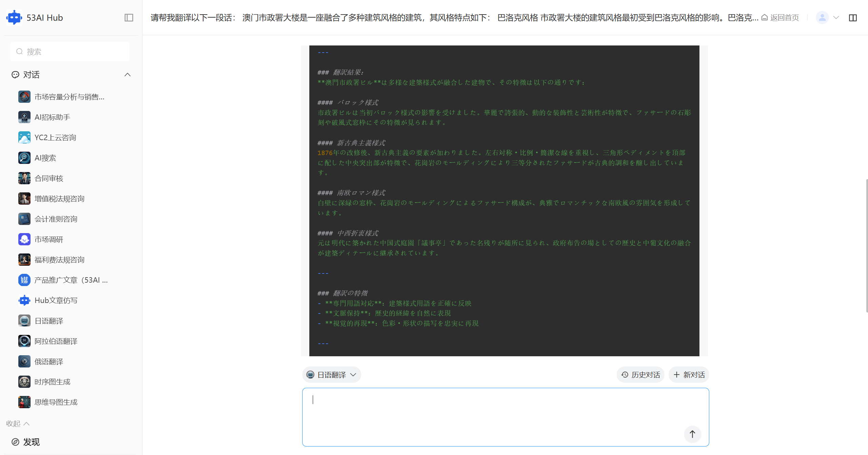Select 阿拉伯语翻译 in the sidebar
868x455 pixels.
(56, 341)
